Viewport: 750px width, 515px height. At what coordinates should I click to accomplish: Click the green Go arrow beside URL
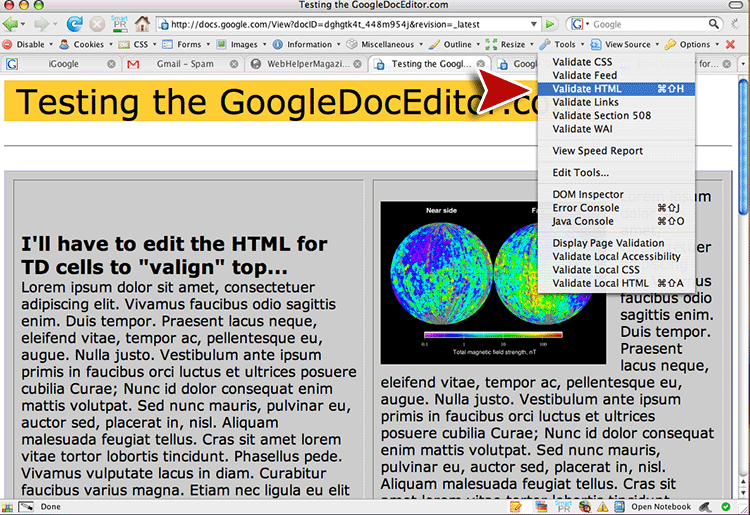(550, 23)
